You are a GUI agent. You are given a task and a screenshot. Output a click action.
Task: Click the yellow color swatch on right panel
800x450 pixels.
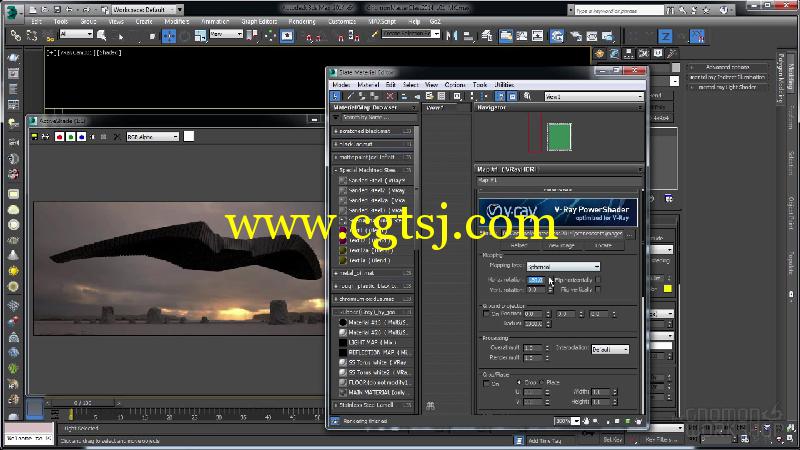[x=667, y=289]
